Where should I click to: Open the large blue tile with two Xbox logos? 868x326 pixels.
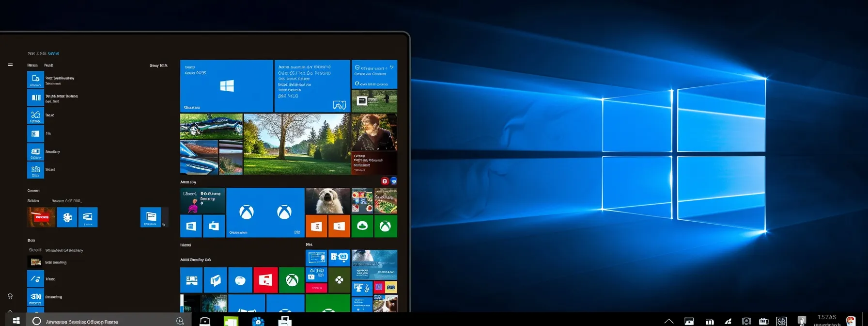coord(265,212)
